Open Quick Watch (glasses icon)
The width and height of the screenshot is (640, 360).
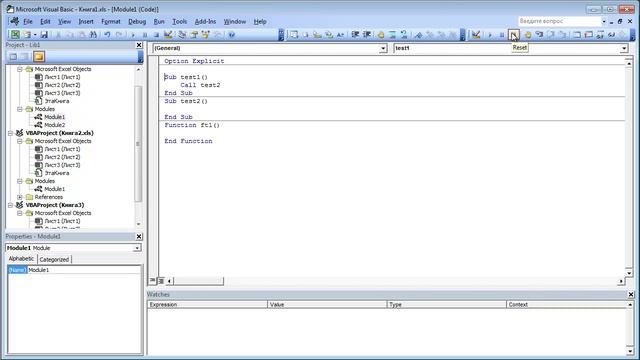tap(611, 35)
